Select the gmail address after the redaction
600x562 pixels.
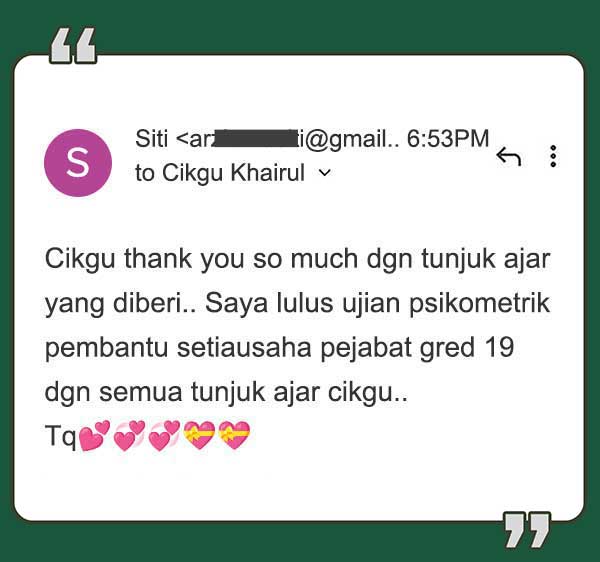pos(349,138)
